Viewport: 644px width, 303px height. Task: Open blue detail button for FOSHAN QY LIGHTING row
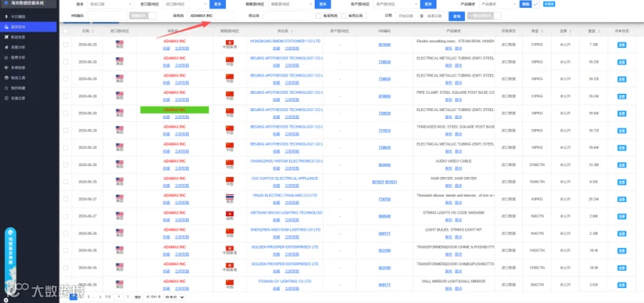pos(622,285)
